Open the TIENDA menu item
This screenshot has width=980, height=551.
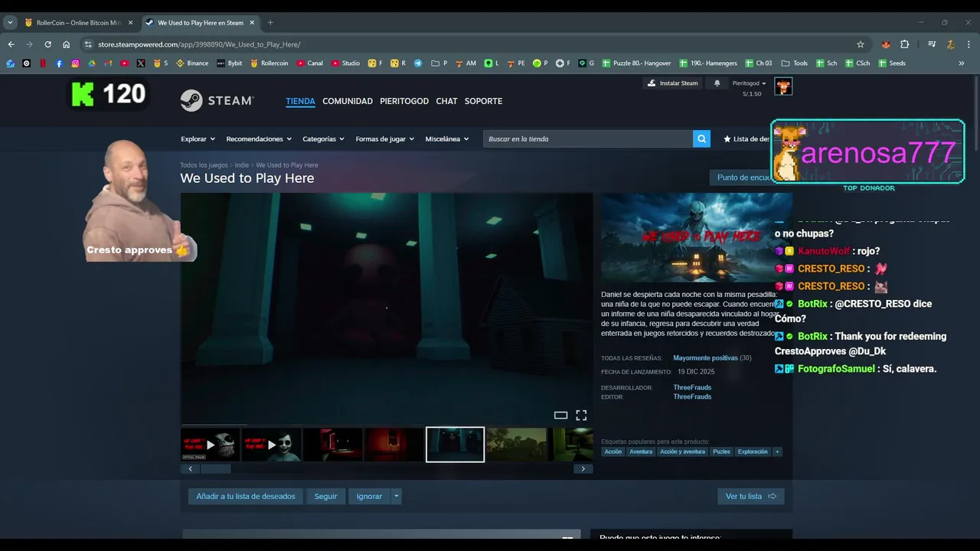pyautogui.click(x=300, y=101)
